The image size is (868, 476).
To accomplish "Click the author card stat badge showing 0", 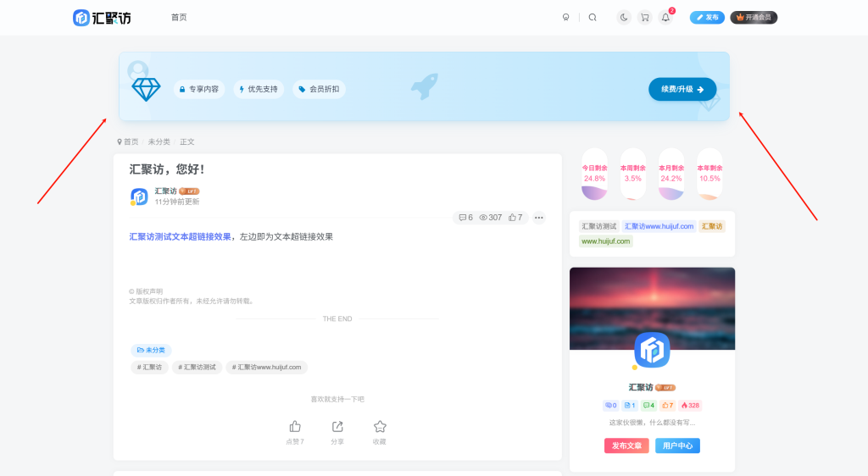I will [x=610, y=405].
